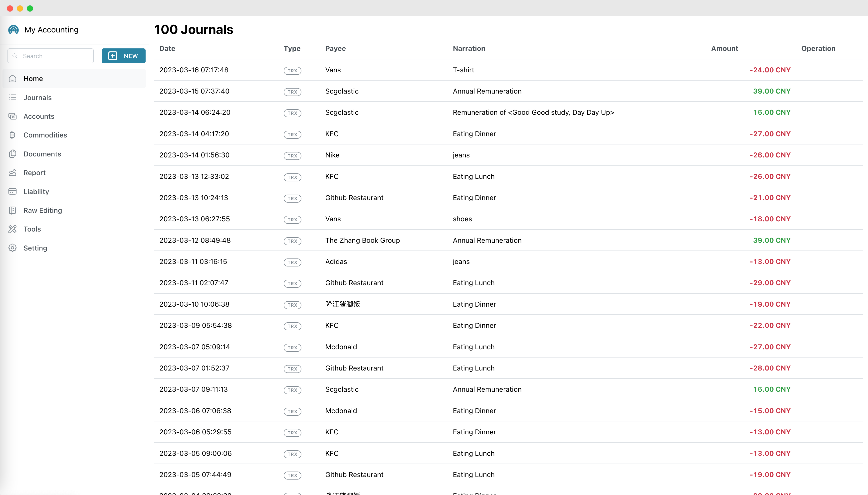The height and width of the screenshot is (495, 868).
Task: Click the Home icon in the sidebar
Action: pyautogui.click(x=12, y=79)
